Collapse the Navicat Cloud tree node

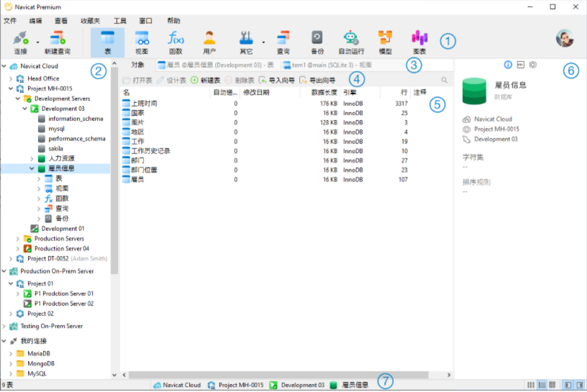click(x=4, y=66)
